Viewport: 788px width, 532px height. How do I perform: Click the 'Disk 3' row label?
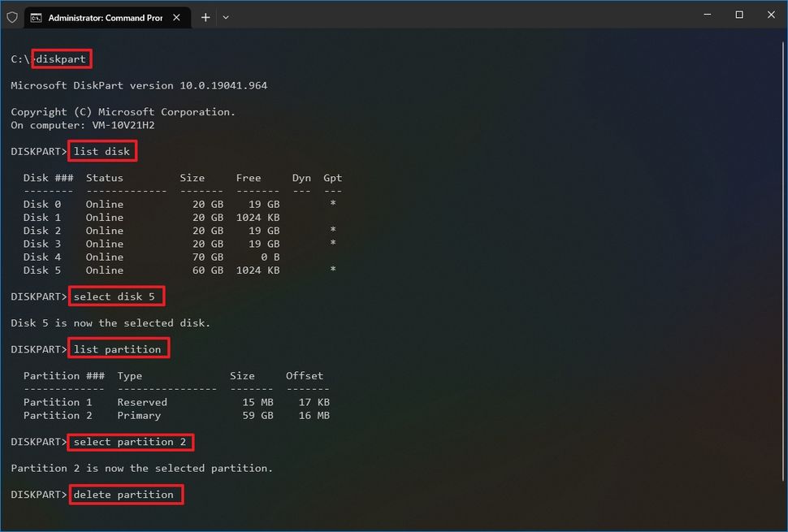(42, 244)
